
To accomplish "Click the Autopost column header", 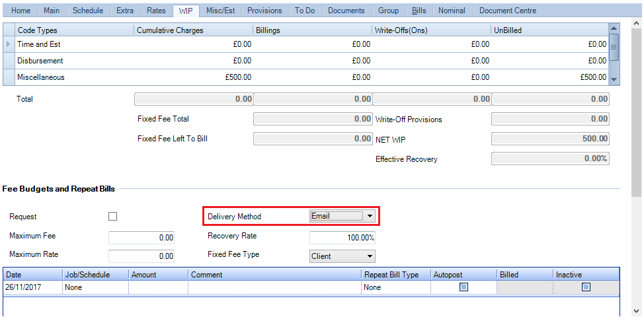I will [463, 275].
